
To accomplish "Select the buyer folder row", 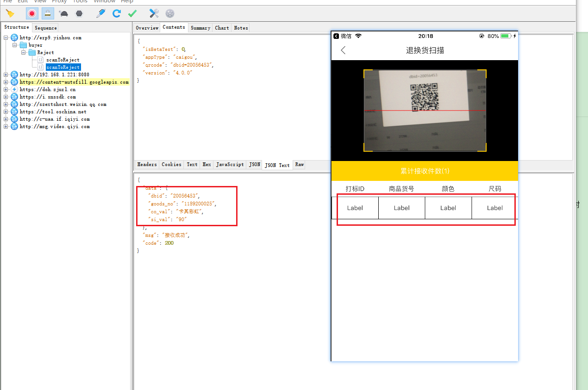I will coord(35,45).
